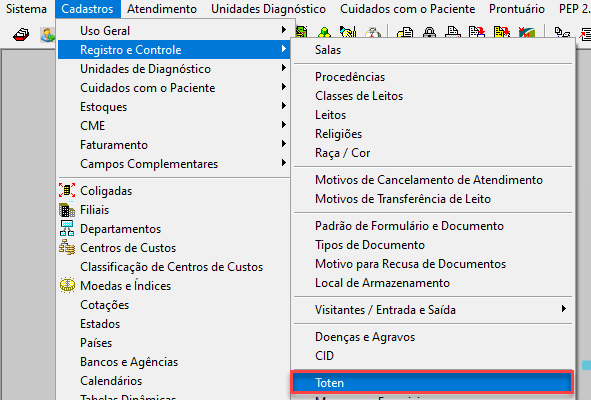The width and height of the screenshot is (591, 400).
Task: Select CID menu entry
Action: (x=433, y=356)
